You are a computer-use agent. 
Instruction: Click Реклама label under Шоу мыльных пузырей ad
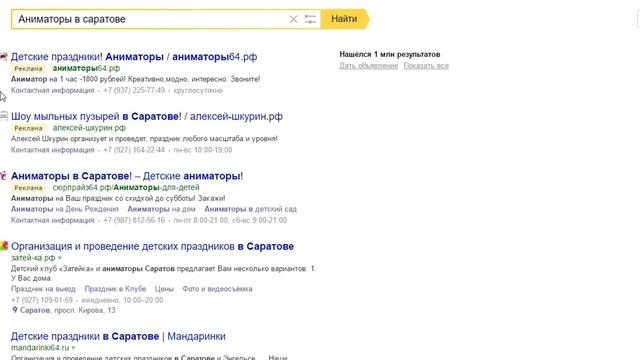coord(28,128)
